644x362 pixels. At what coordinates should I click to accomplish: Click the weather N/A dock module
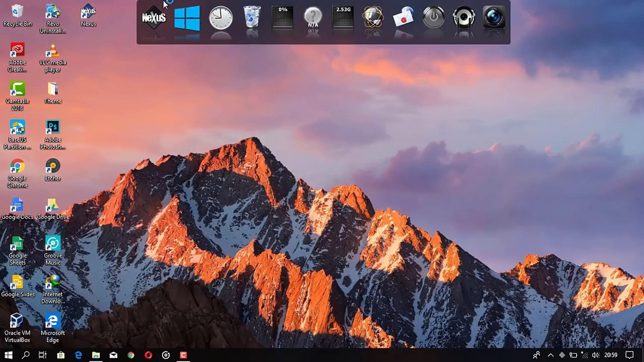pyautogui.click(x=313, y=17)
